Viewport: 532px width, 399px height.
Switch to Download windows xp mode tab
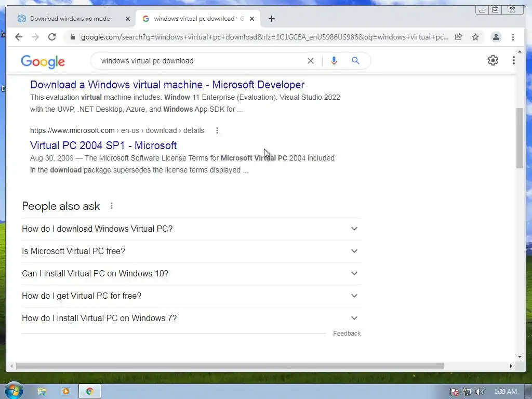(70, 19)
